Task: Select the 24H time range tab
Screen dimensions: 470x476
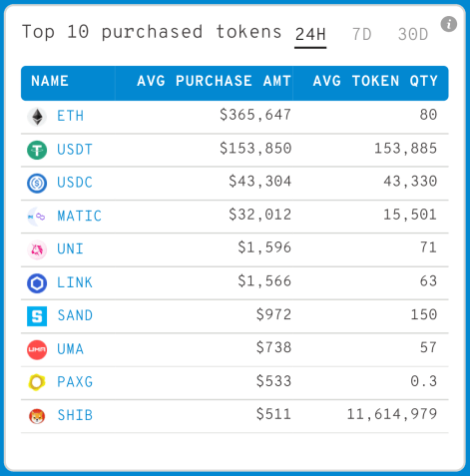Action: coord(310,35)
